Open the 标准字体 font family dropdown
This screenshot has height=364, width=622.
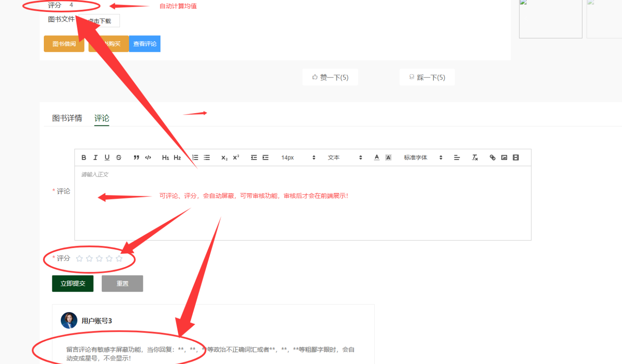coord(423,157)
